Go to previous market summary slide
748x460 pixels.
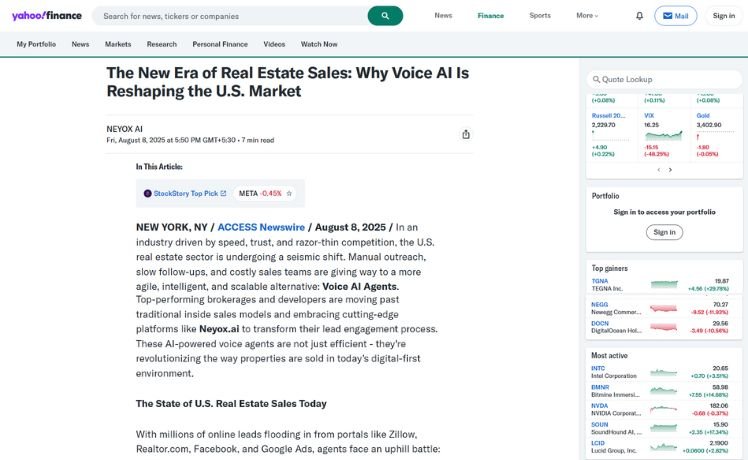point(659,170)
